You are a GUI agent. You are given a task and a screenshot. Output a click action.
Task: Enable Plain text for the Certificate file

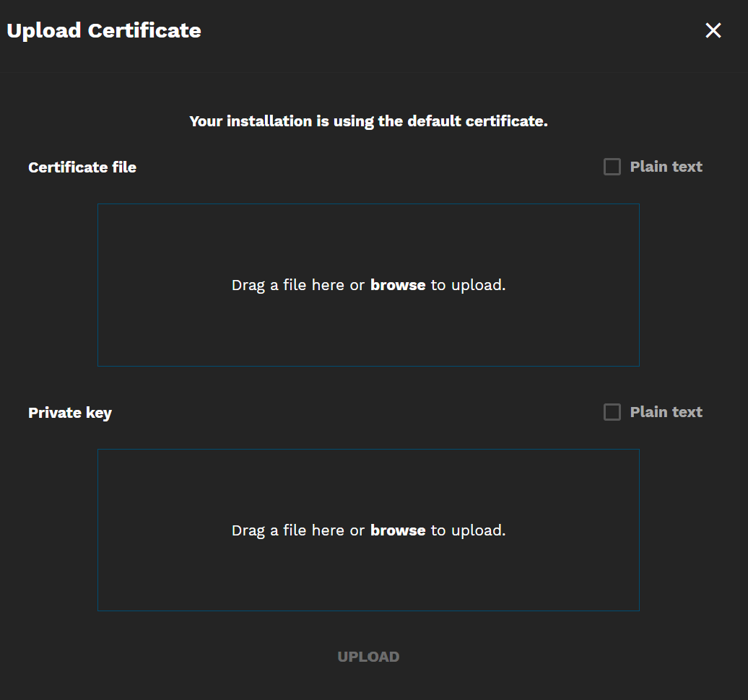click(x=612, y=166)
